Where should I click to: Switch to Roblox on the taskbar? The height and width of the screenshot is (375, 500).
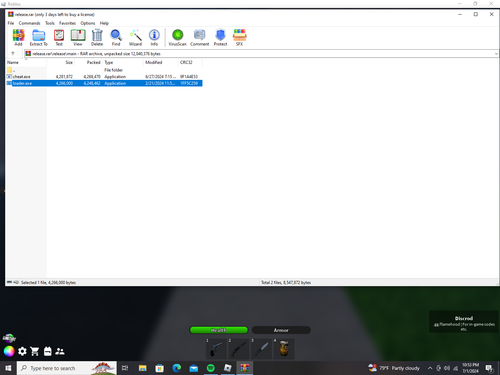[228, 368]
